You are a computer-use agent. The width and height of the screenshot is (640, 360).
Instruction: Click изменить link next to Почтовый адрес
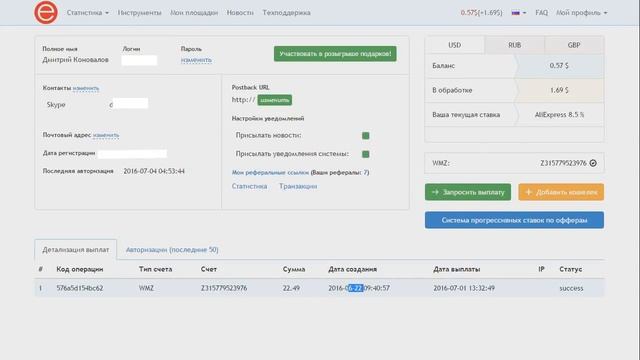pos(106,135)
